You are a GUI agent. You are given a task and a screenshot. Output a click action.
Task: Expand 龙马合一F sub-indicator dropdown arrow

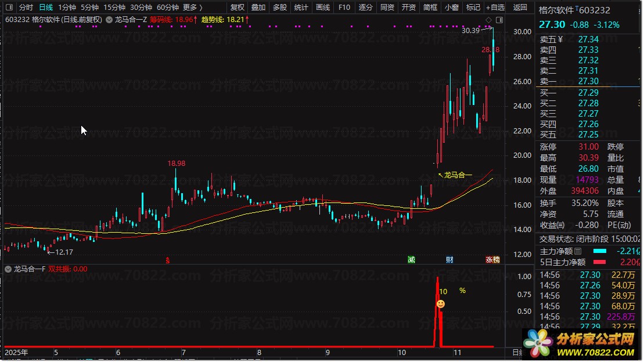[8, 269]
